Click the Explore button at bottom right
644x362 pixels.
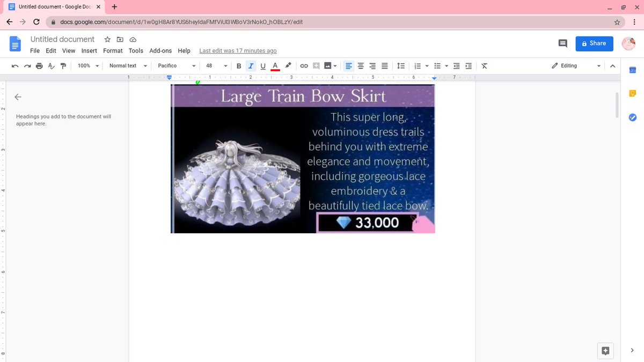(x=605, y=351)
